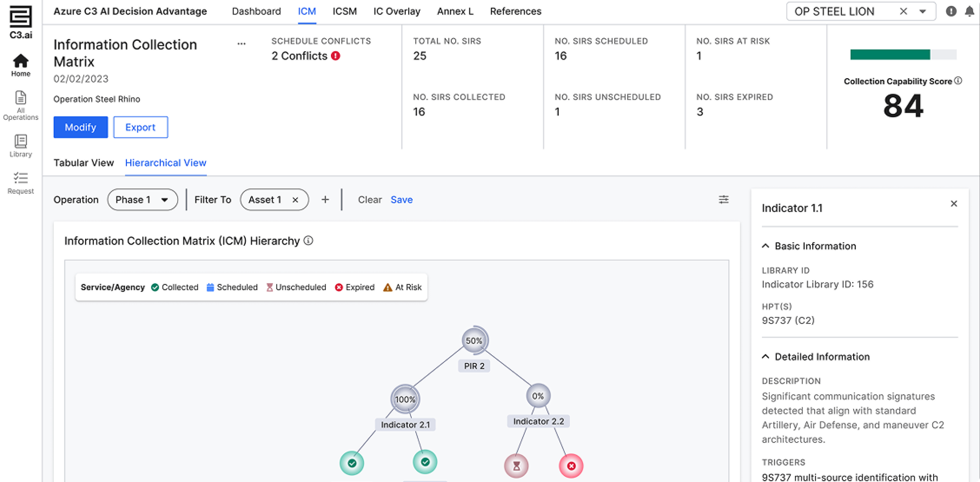The width and height of the screenshot is (980, 482).
Task: Switch to the ICSM tab
Action: pyautogui.click(x=345, y=12)
